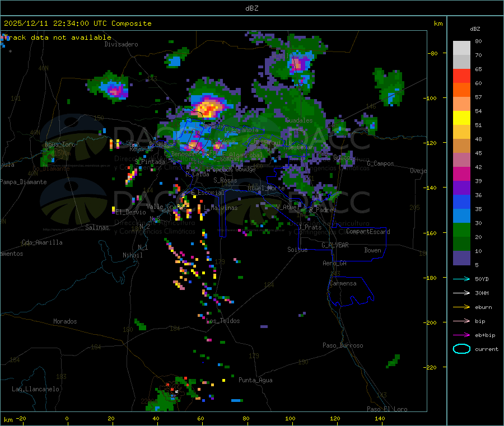Click the Nihuil place label
Screen dimensions: 504x426
[133, 255]
